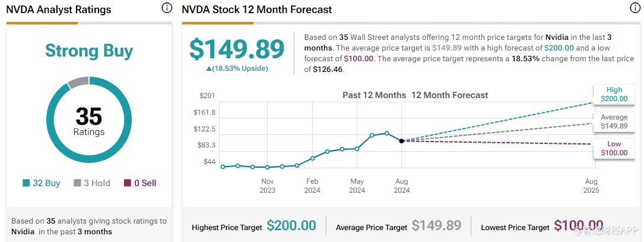Click the teal Buy legend square
644x242 pixels.
26,183
